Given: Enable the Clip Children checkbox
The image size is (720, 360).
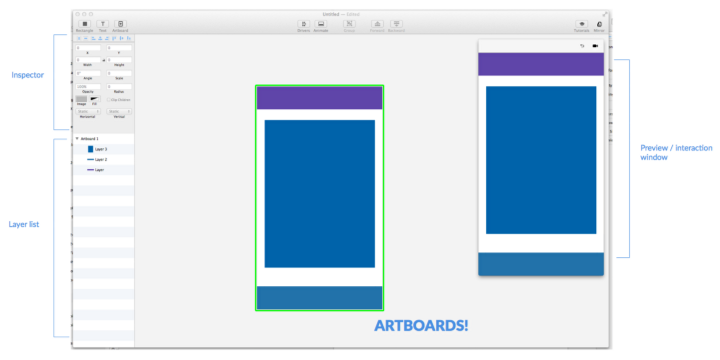Looking at the screenshot, I should (x=108, y=99).
